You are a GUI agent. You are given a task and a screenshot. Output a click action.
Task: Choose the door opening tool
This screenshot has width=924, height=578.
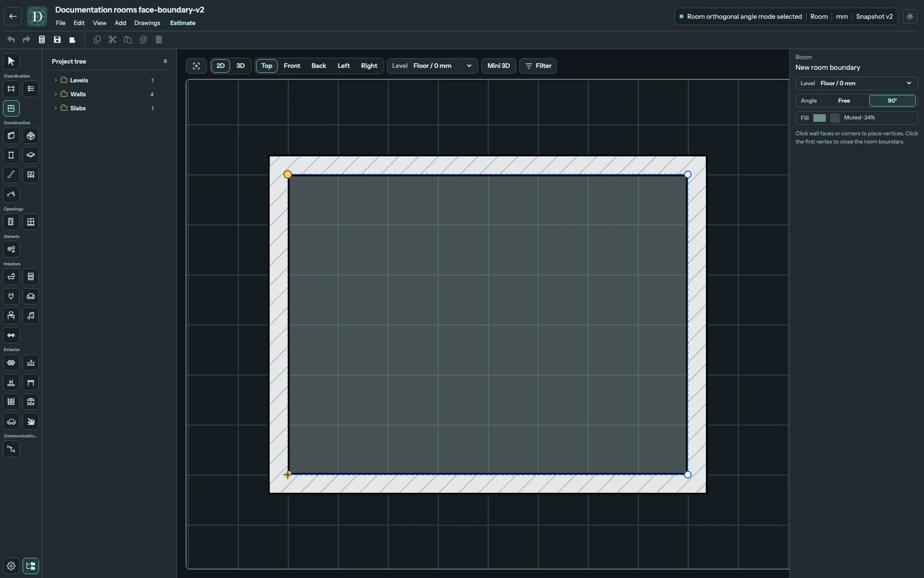coord(11,222)
